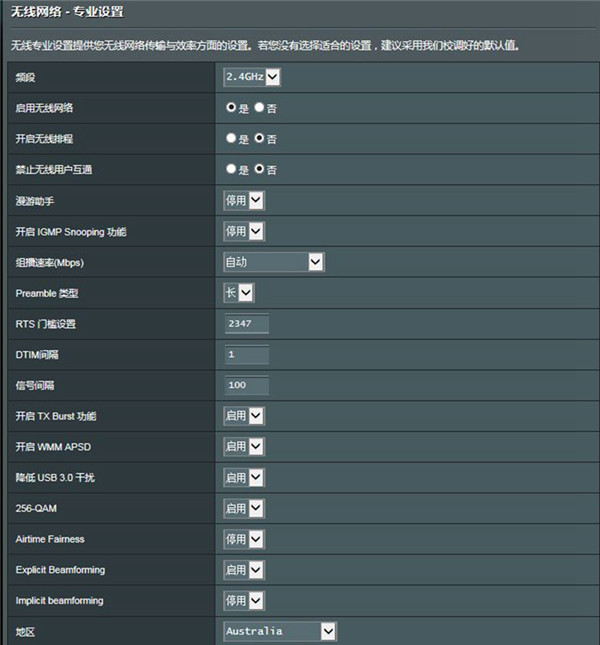Open the 256-QAM dropdown
Screen dimensions: 600x645
[x=243, y=508]
